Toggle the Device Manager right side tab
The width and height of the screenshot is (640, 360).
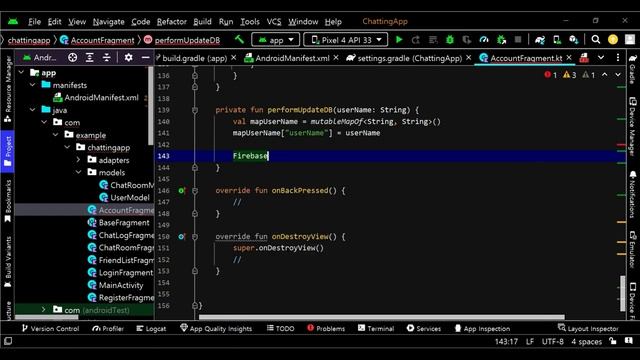[632, 127]
